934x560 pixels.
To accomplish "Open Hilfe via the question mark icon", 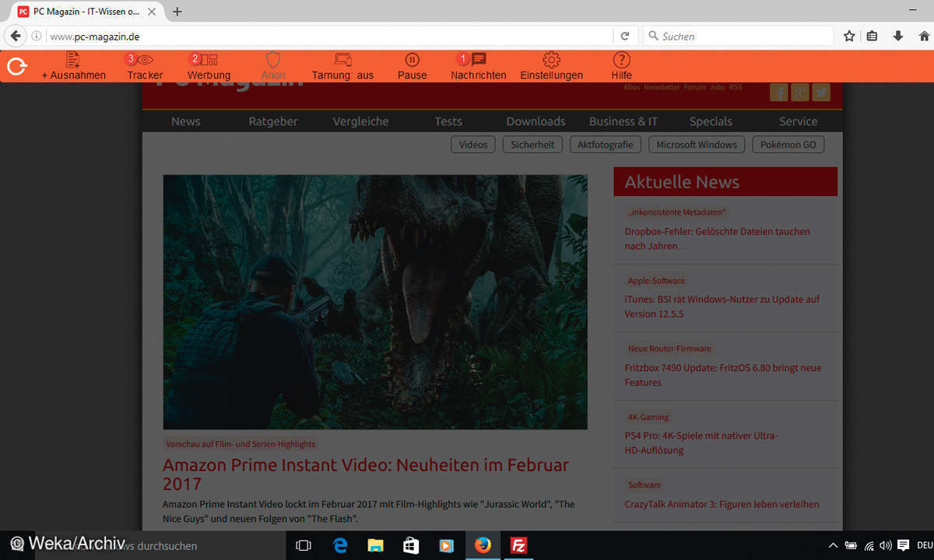I will pyautogui.click(x=621, y=67).
